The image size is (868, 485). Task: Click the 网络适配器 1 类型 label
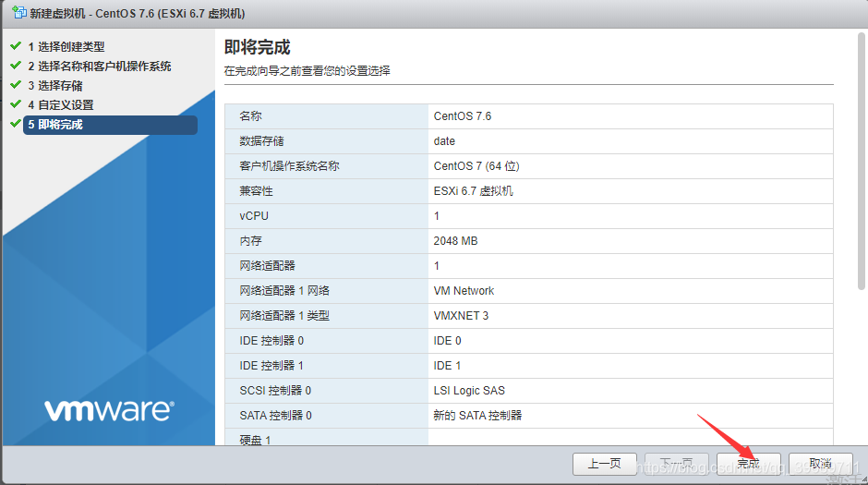(284, 316)
